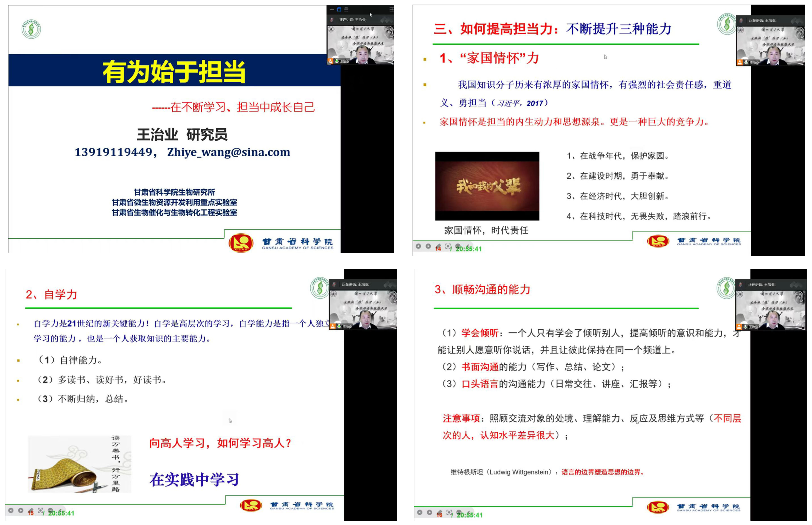
Task: Select the pen tool on slide 14
Action: coord(438,246)
